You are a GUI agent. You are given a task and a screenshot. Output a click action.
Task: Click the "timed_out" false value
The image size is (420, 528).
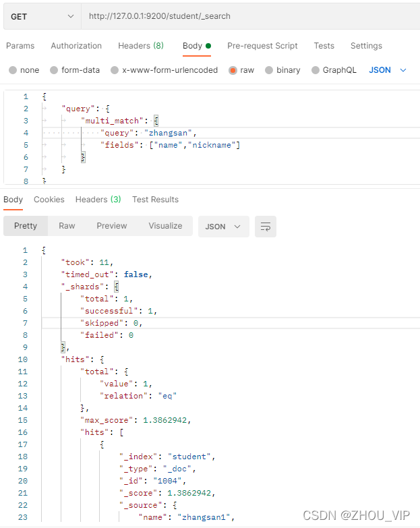pos(136,274)
